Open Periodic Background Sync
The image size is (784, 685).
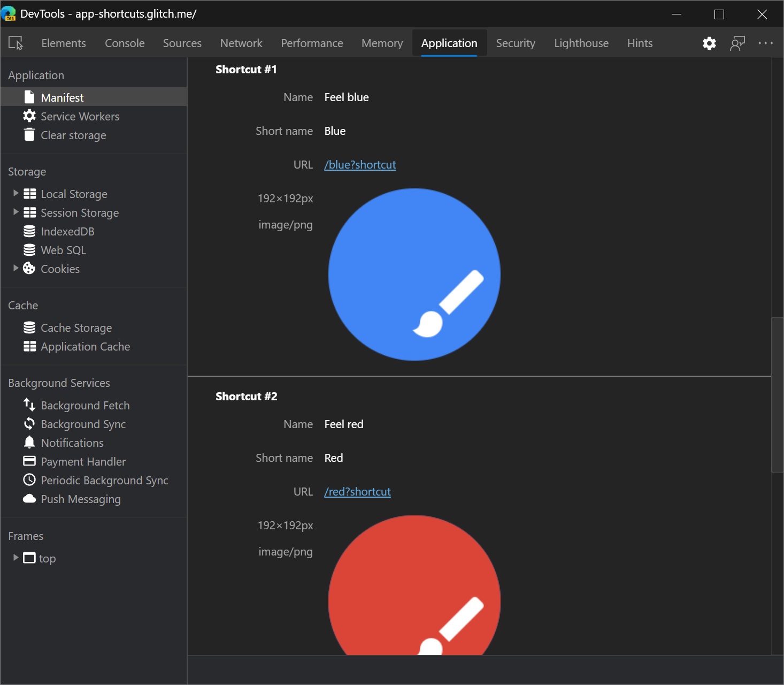[x=104, y=480]
